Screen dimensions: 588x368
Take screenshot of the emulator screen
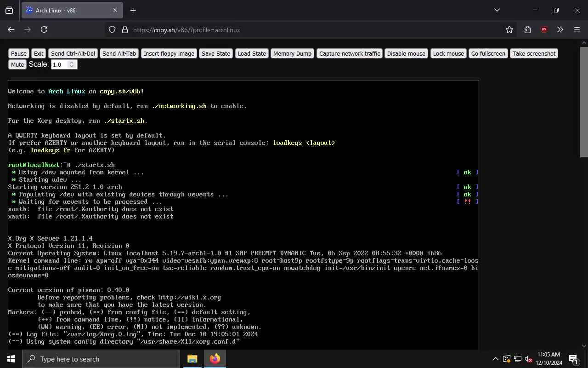534,53
